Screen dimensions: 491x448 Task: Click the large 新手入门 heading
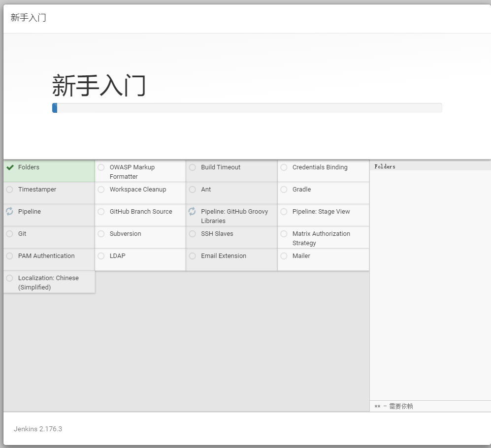[98, 85]
